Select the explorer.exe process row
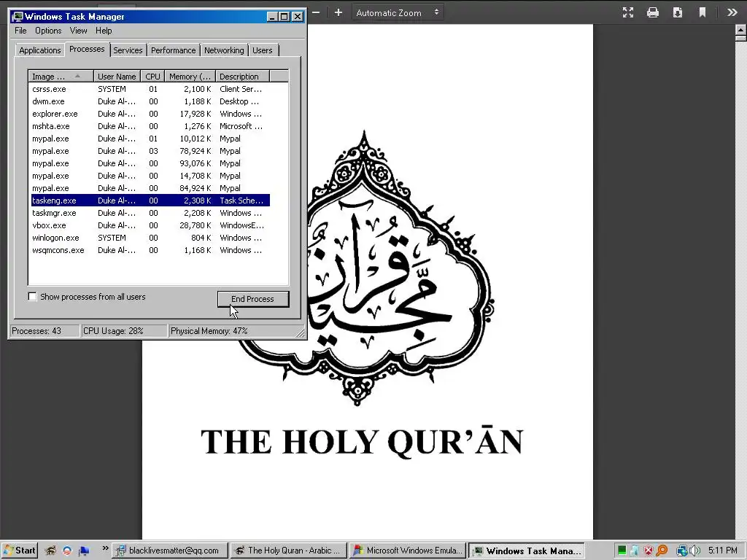This screenshot has width=747, height=560. point(150,114)
